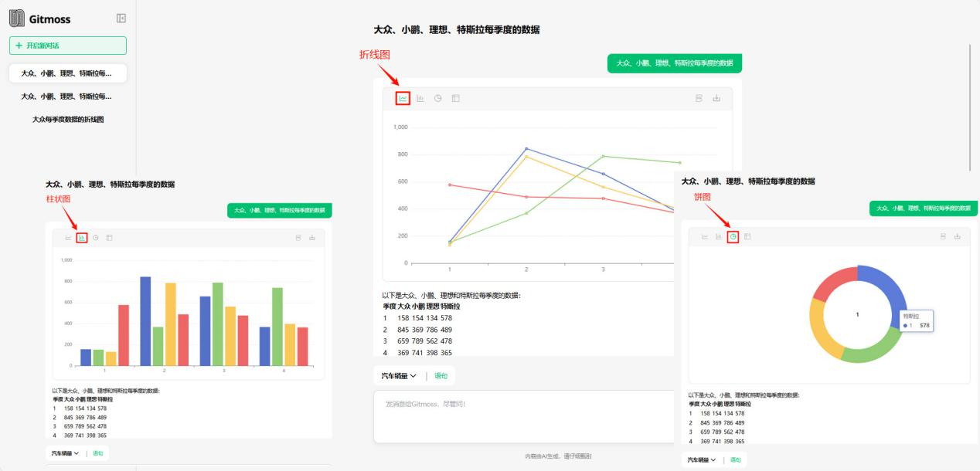Open table view icon in pie-chart panel
This screenshot has width=980, height=471.
click(747, 236)
